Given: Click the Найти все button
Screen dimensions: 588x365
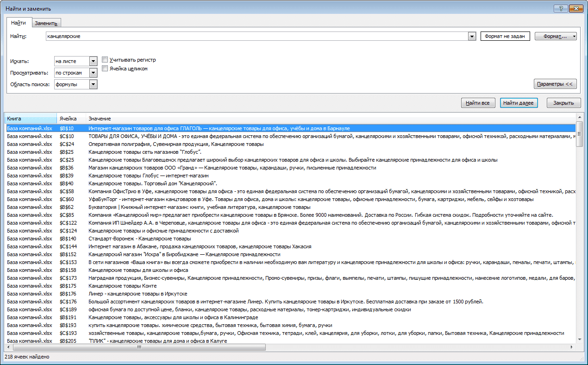Looking at the screenshot, I should click(478, 103).
